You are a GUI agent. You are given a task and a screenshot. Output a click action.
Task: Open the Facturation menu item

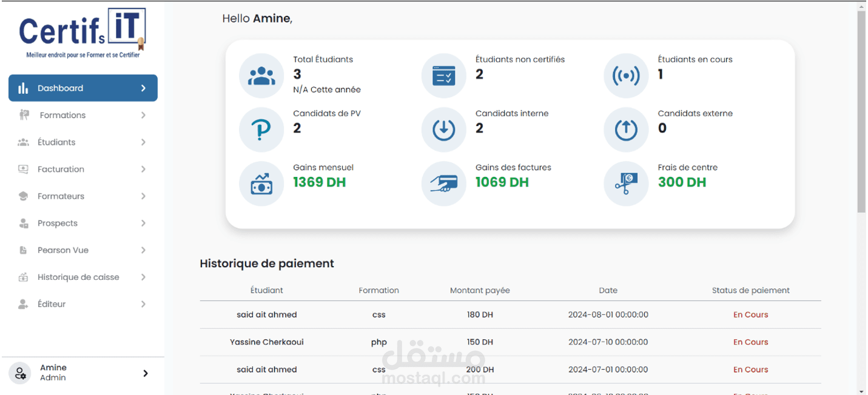[x=83, y=169]
